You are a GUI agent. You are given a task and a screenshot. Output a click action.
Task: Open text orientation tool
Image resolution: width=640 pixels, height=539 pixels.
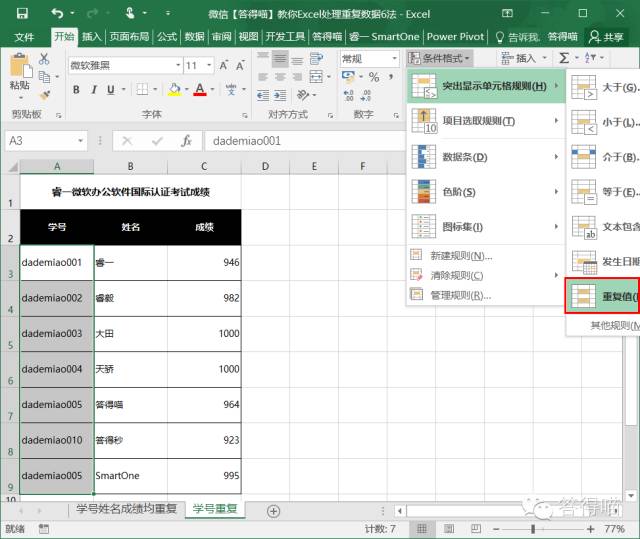pos(303,95)
